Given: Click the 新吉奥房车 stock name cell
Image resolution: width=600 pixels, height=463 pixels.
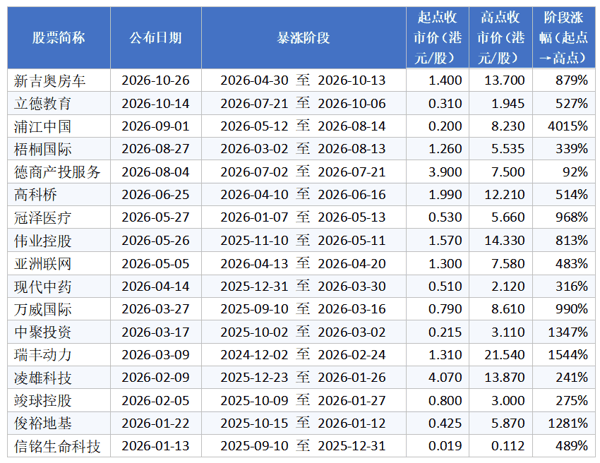Looking at the screenshot, I should point(50,81).
